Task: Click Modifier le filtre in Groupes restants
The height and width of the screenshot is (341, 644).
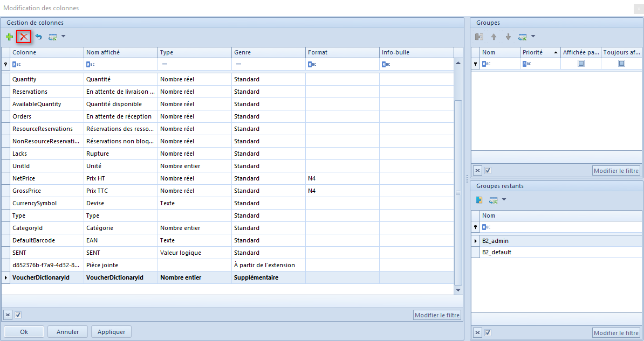Action: 616,333
